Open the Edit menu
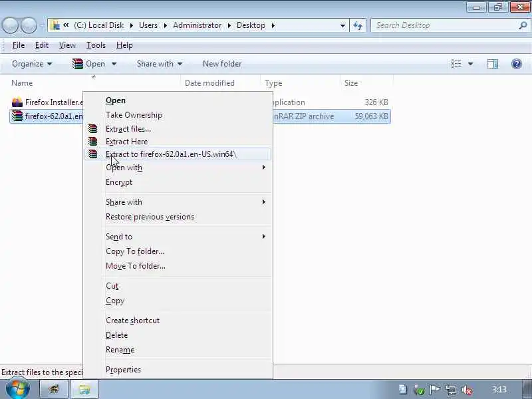 click(x=42, y=45)
